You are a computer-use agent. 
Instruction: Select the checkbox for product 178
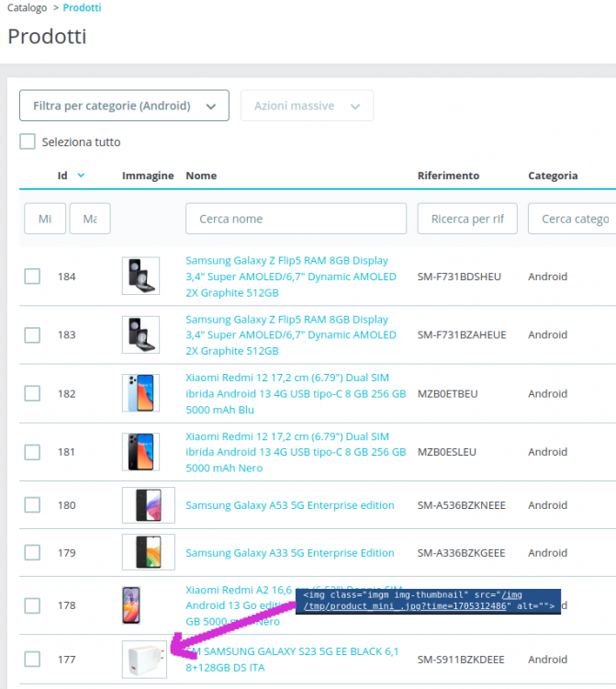32,605
